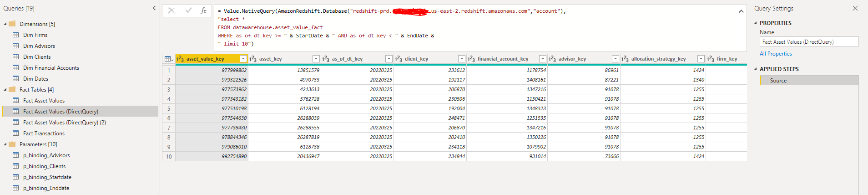Image resolution: width=868 pixels, height=195 pixels.
Task: Click the table icon beside Fact Transactions
Action: pyautogui.click(x=16, y=133)
